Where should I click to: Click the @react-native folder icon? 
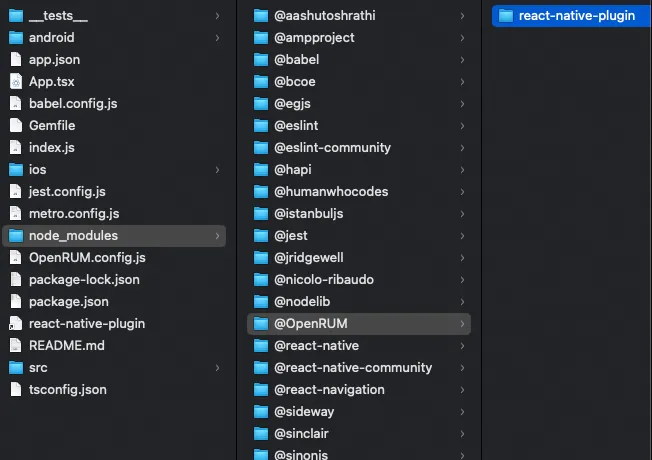261,346
